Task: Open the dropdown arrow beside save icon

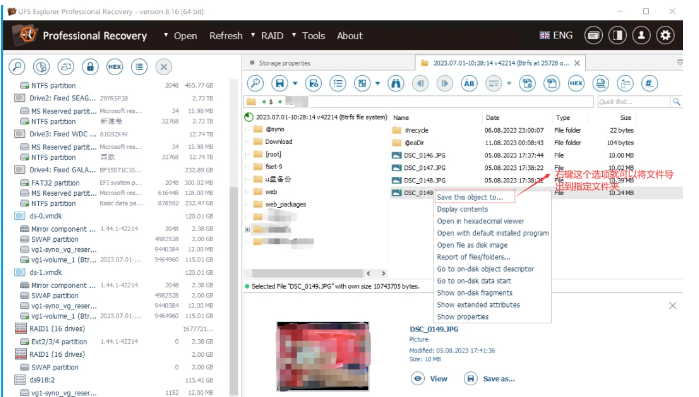Action: pyautogui.click(x=295, y=83)
